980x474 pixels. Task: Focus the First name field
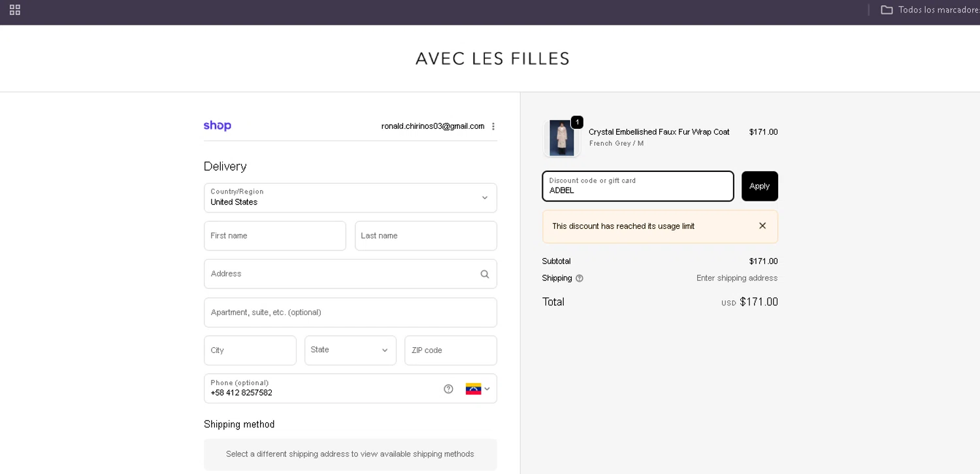coord(275,235)
